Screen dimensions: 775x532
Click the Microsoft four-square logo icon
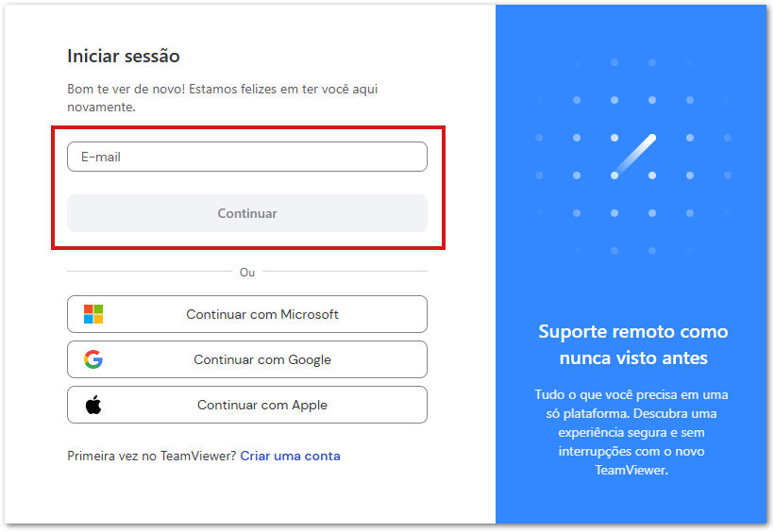click(x=93, y=314)
